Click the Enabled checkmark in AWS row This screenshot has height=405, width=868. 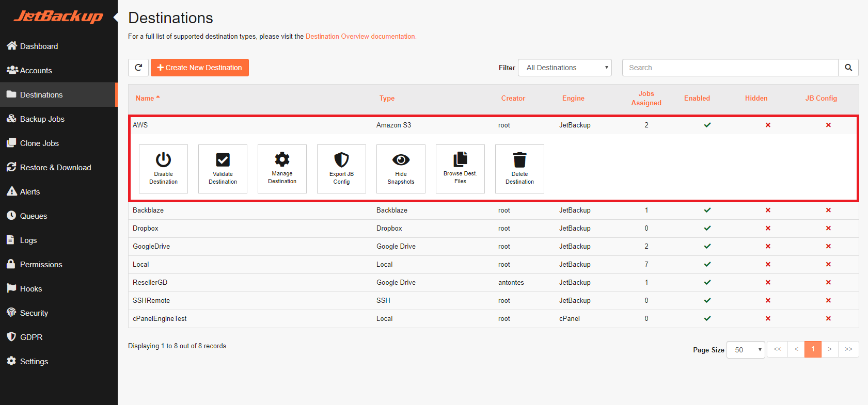707,125
